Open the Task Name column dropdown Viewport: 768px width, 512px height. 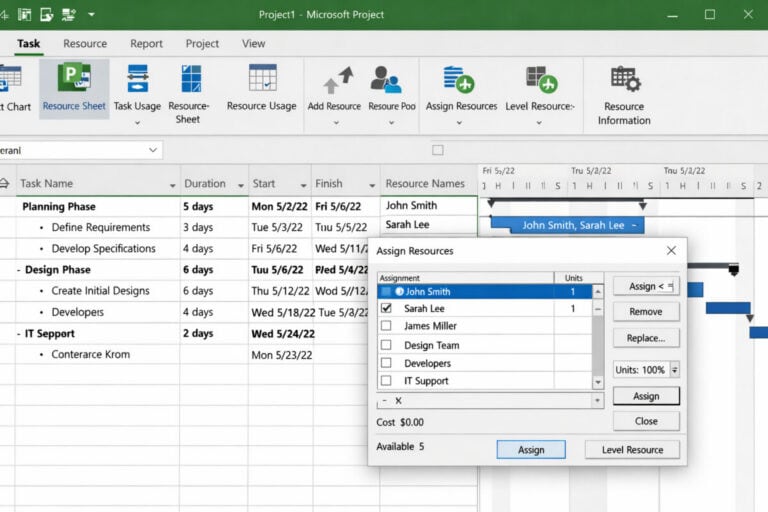(172, 185)
